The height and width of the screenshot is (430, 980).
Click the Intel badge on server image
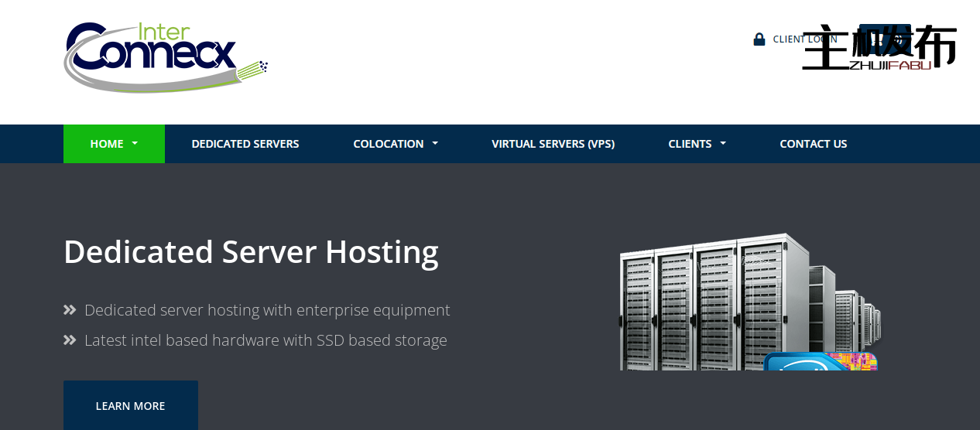tap(819, 362)
